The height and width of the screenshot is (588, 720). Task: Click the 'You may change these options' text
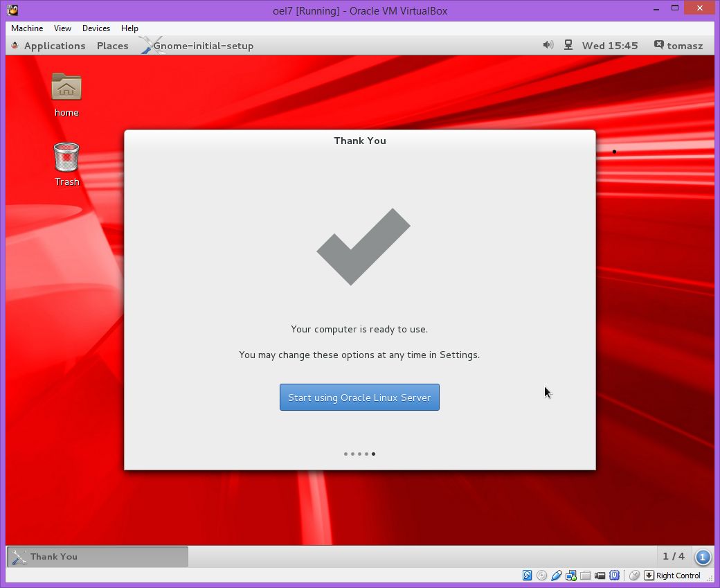pyautogui.click(x=359, y=355)
